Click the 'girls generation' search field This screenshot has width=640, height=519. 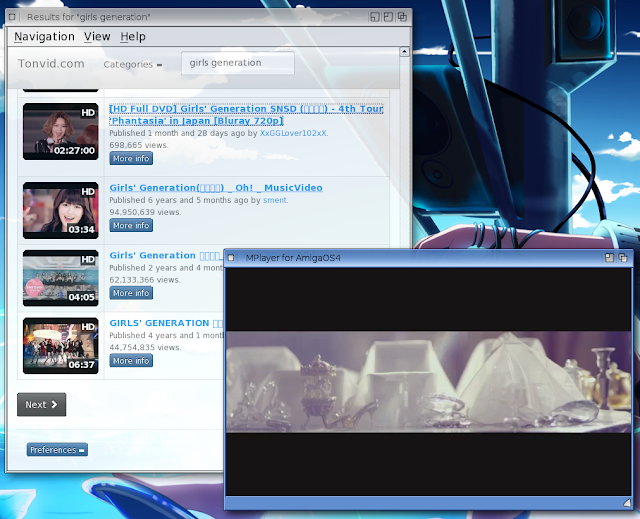click(238, 63)
